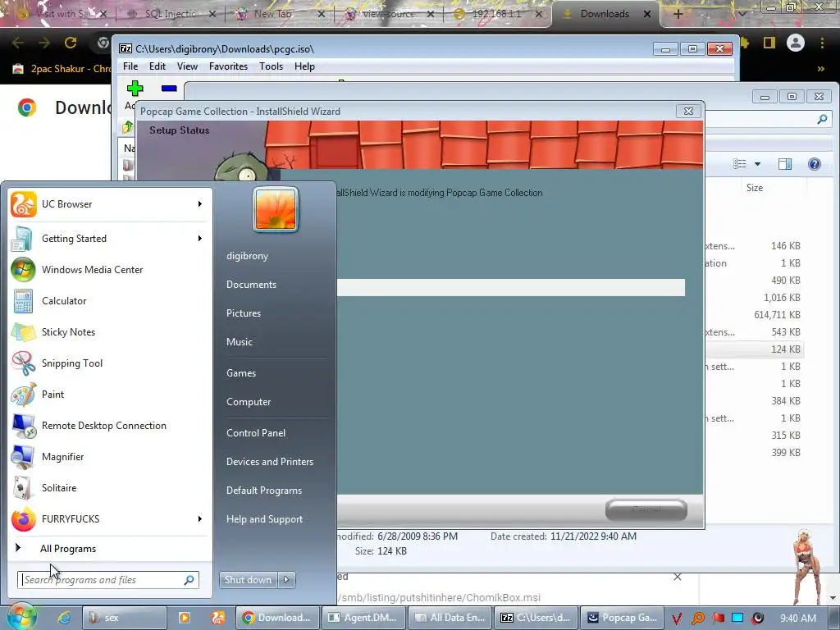840x630 pixels.
Task: Open the Chrome profile avatar
Action: click(796, 43)
